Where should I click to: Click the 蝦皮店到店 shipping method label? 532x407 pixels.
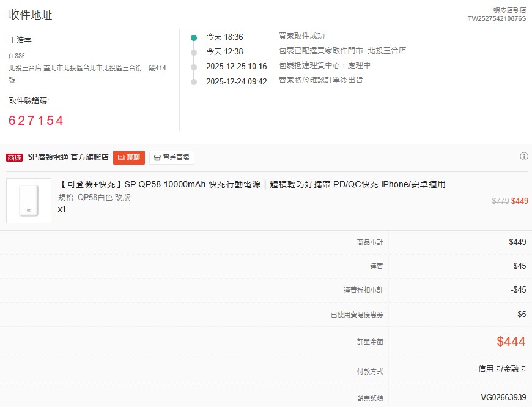click(x=509, y=10)
